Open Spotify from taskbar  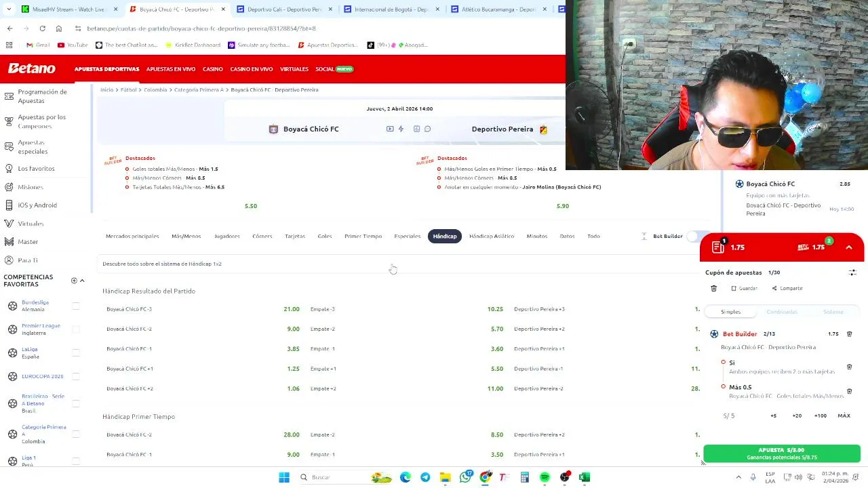(x=545, y=477)
